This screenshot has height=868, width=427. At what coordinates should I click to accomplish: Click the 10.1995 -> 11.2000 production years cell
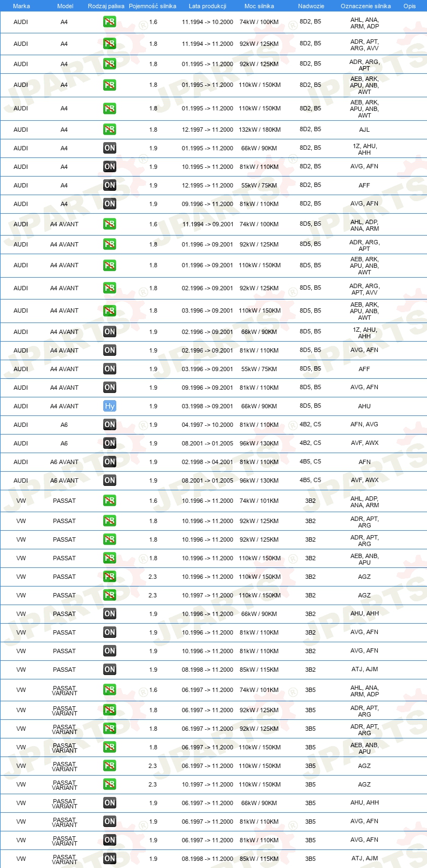point(207,167)
